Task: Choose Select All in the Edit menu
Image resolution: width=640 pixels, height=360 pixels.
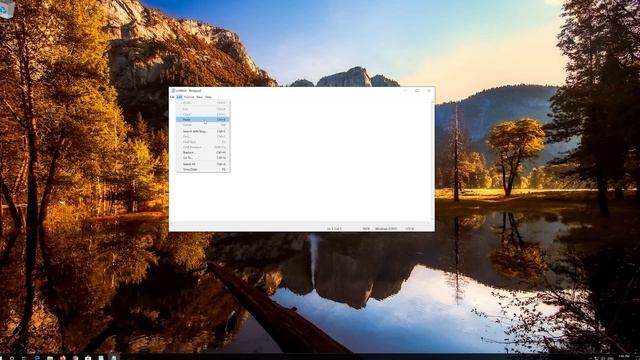Action: pos(203,164)
